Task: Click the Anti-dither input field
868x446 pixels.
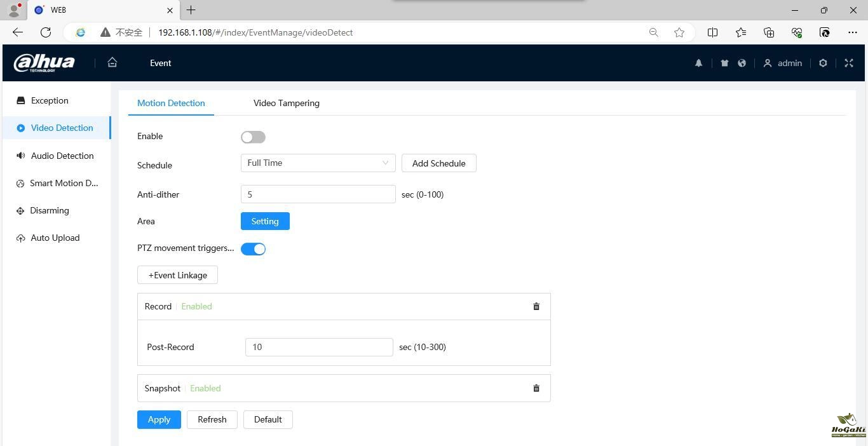Action: pos(318,194)
